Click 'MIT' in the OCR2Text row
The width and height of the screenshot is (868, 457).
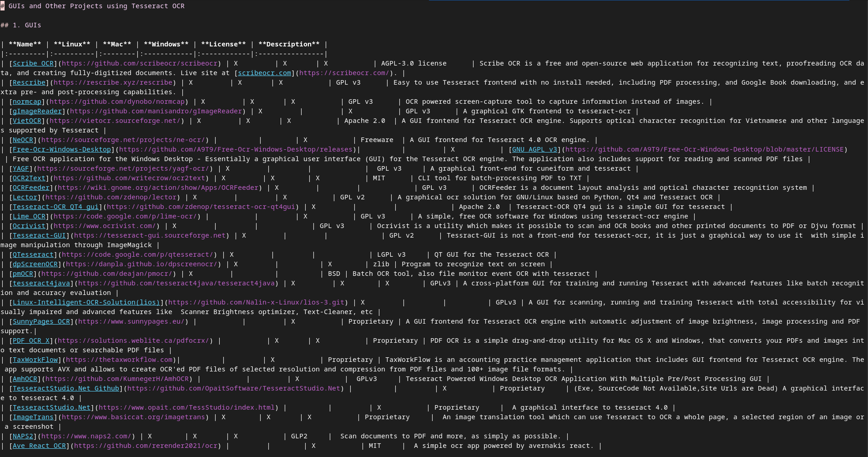(x=379, y=178)
